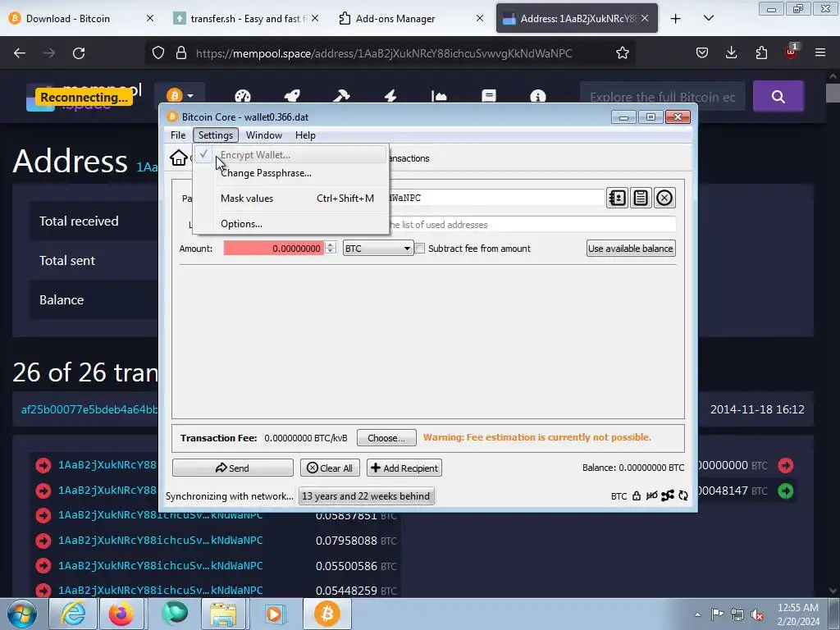Open the Firefox list all tabs chevron

coord(708,18)
